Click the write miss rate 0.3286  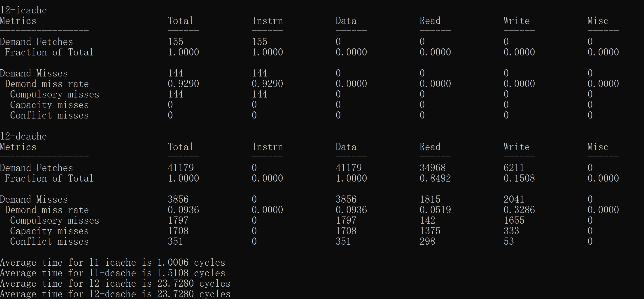pyautogui.click(x=519, y=210)
